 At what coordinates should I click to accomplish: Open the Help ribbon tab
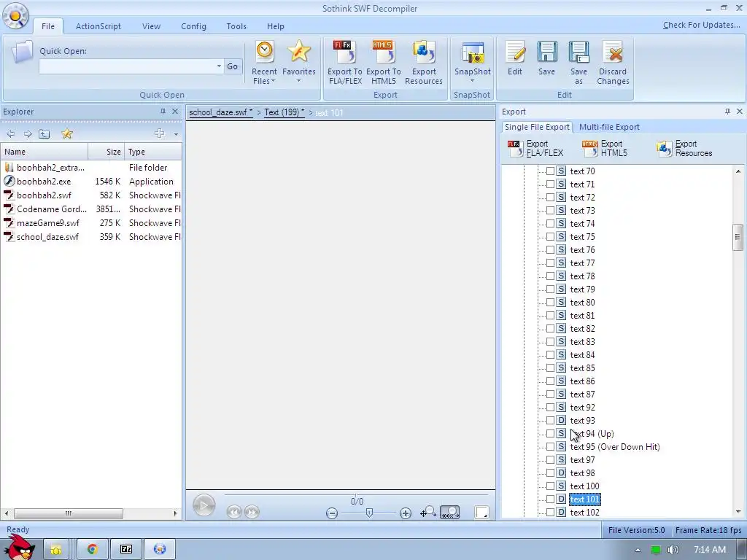click(x=275, y=26)
